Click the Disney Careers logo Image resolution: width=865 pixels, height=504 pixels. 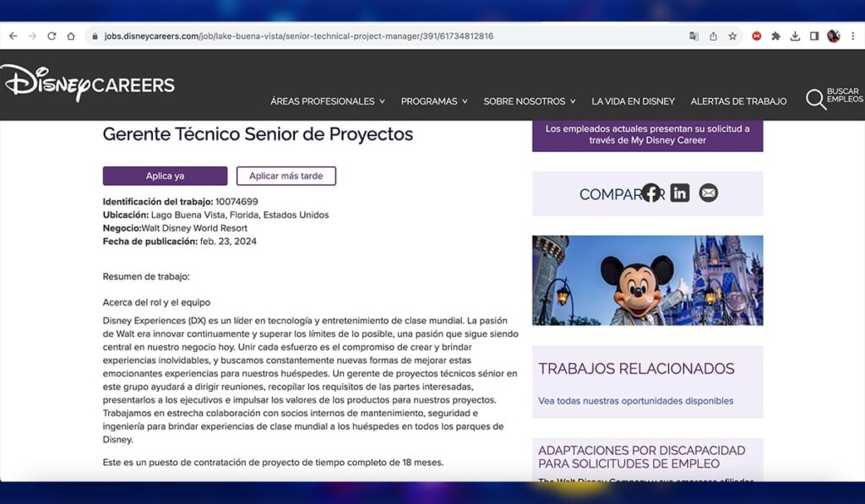tap(88, 84)
